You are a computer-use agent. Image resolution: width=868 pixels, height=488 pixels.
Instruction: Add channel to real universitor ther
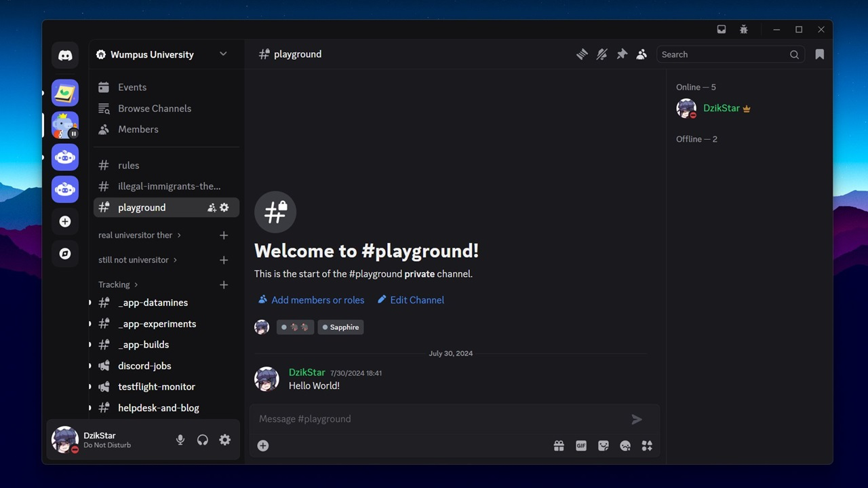coord(224,235)
